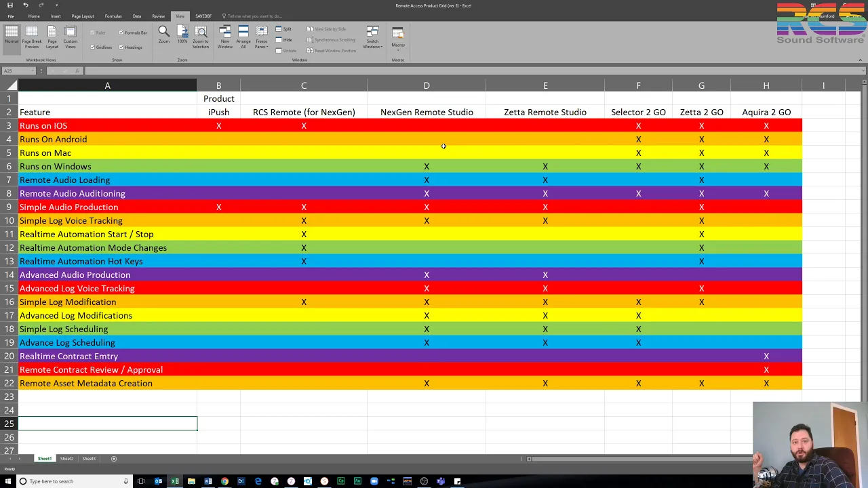The image size is (868, 488).
Task: Select column D header
Action: tap(427, 85)
